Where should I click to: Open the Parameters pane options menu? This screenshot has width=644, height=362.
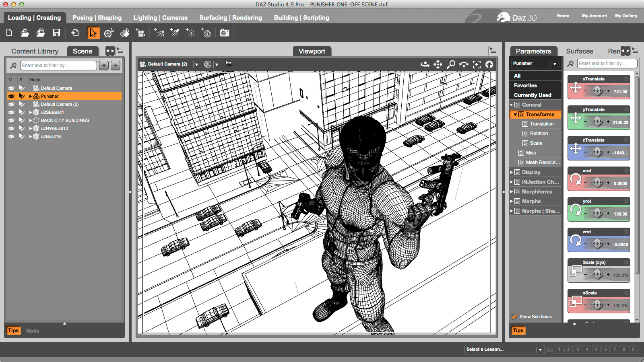coord(635,50)
